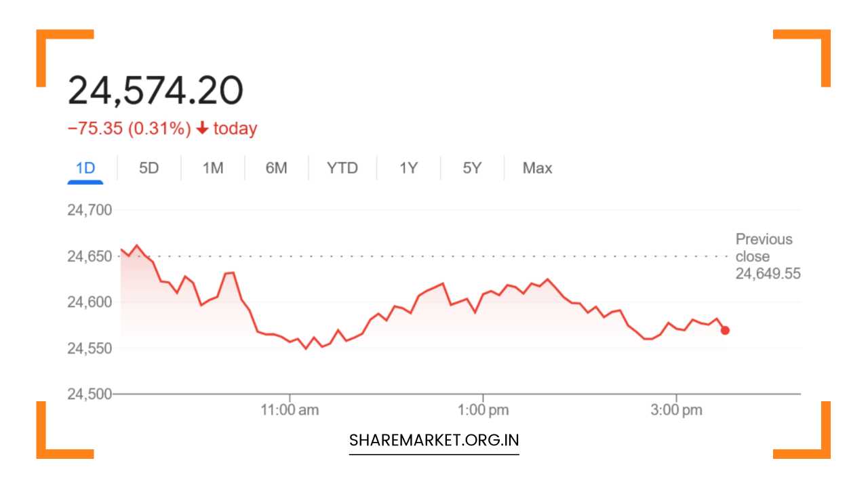This screenshot has width=868, height=488.
Task: Reselect the active 1D tab
Action: (x=85, y=168)
